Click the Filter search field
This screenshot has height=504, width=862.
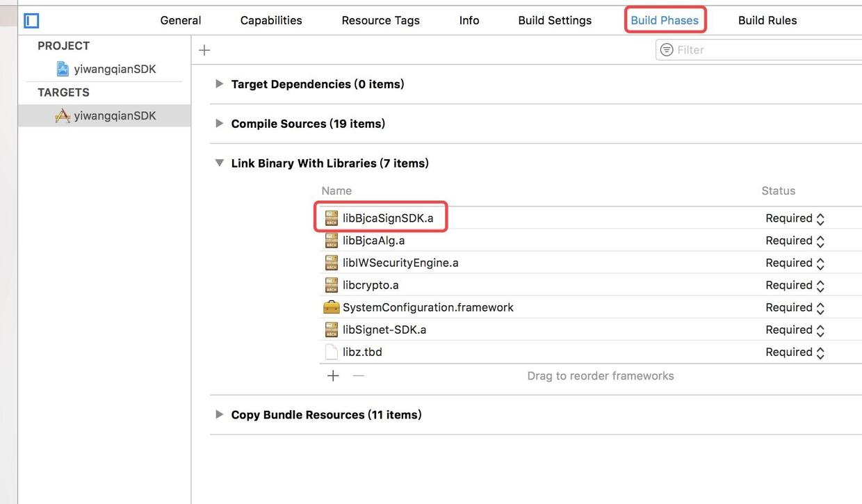[x=759, y=50]
